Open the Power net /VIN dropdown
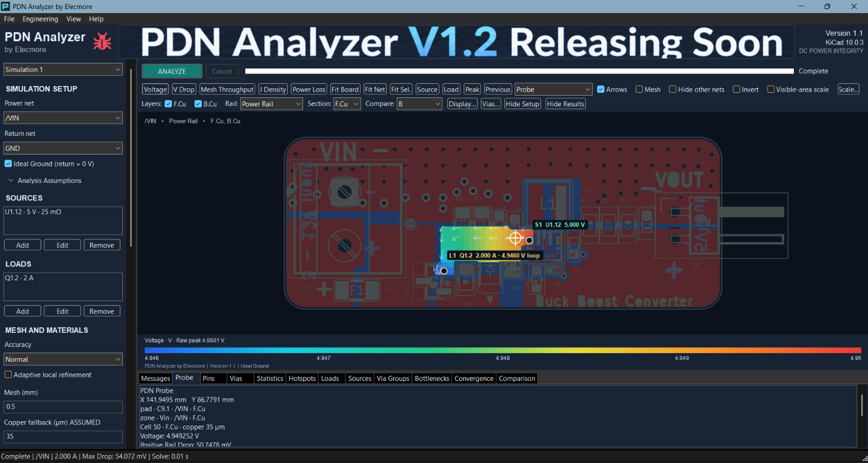The width and height of the screenshot is (868, 463). 63,118
